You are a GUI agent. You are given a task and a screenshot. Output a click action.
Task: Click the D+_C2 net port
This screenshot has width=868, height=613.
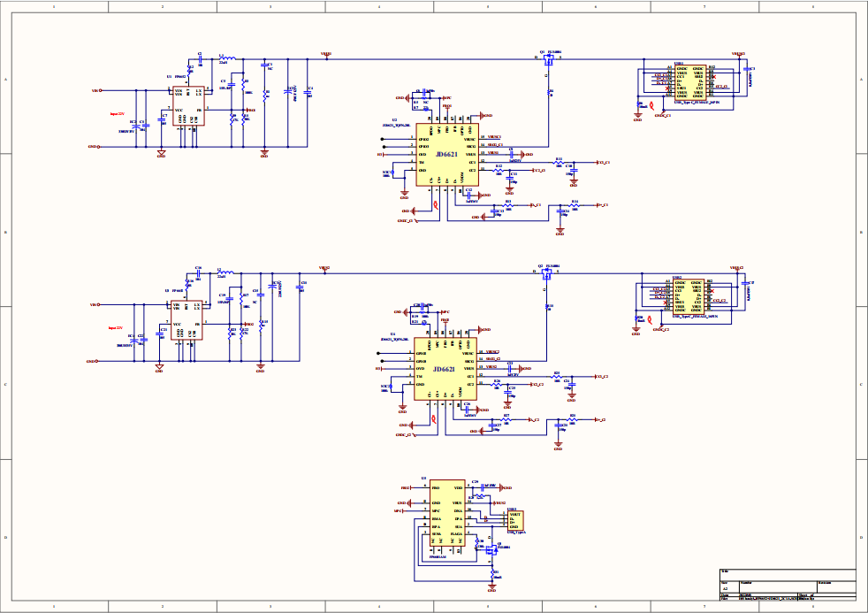[599, 419]
